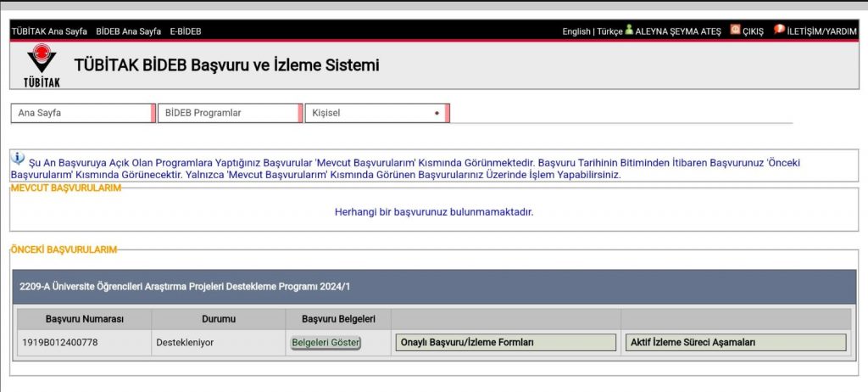Open the Kişisel menu
Screen dimensions: 868x392
pyautogui.click(x=377, y=113)
